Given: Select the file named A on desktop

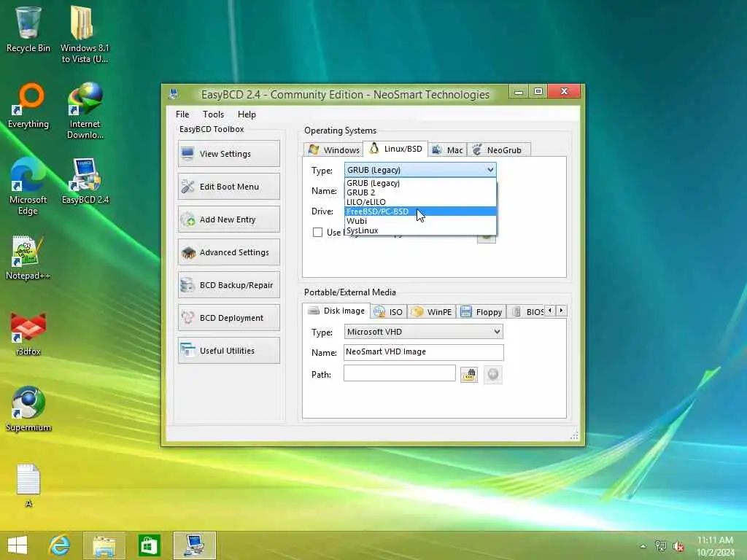Looking at the screenshot, I should pyautogui.click(x=28, y=485).
